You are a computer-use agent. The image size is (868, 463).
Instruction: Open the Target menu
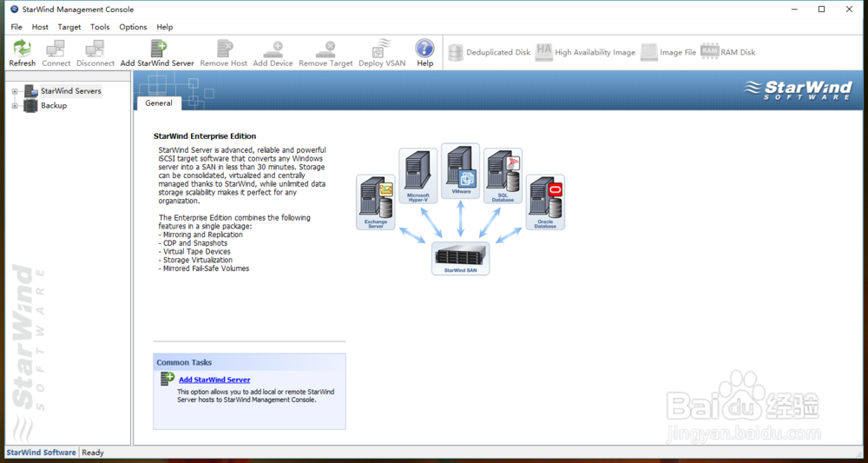click(x=69, y=27)
